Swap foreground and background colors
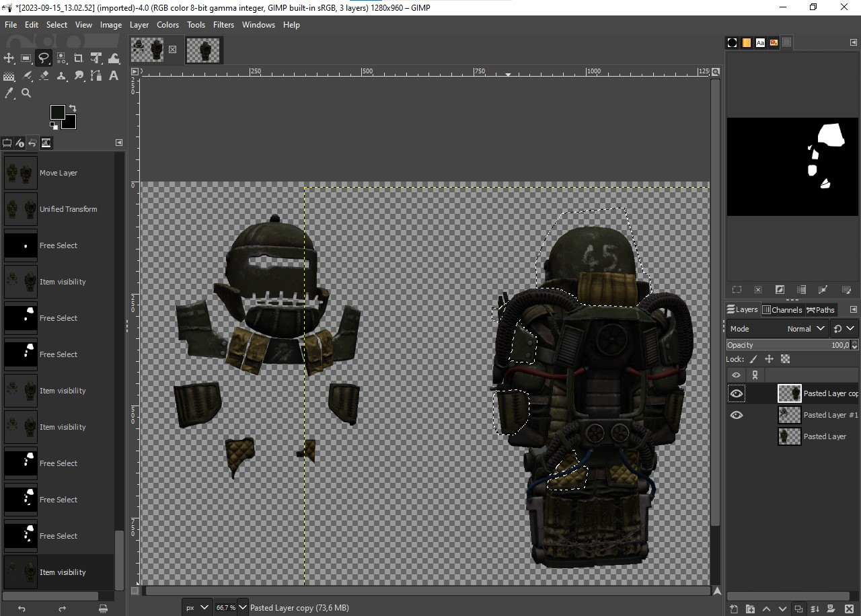Screen dimensions: 861x616 click(72, 108)
